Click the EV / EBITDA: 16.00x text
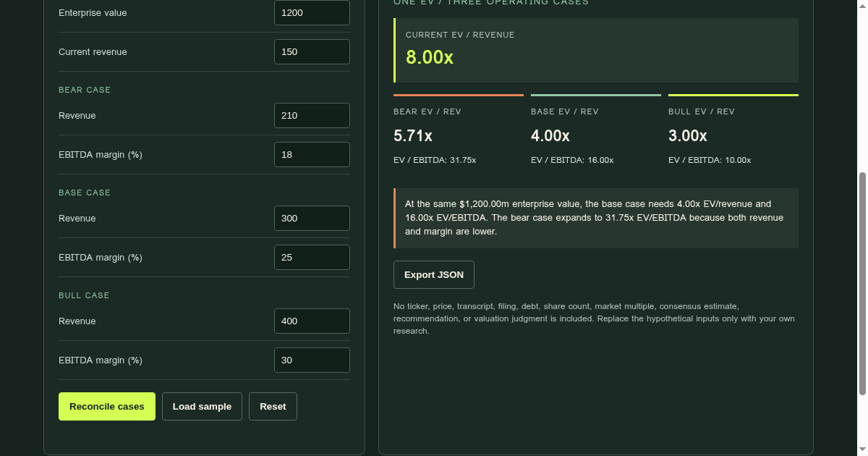This screenshot has height=456, width=868. point(572,160)
